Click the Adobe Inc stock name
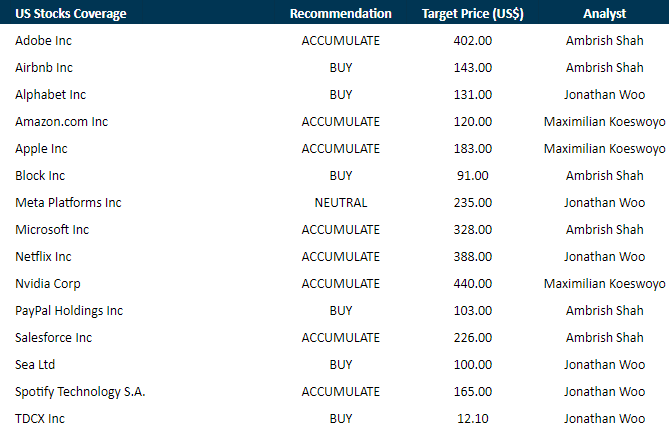Screen dimensions: 669x429 click(44, 41)
